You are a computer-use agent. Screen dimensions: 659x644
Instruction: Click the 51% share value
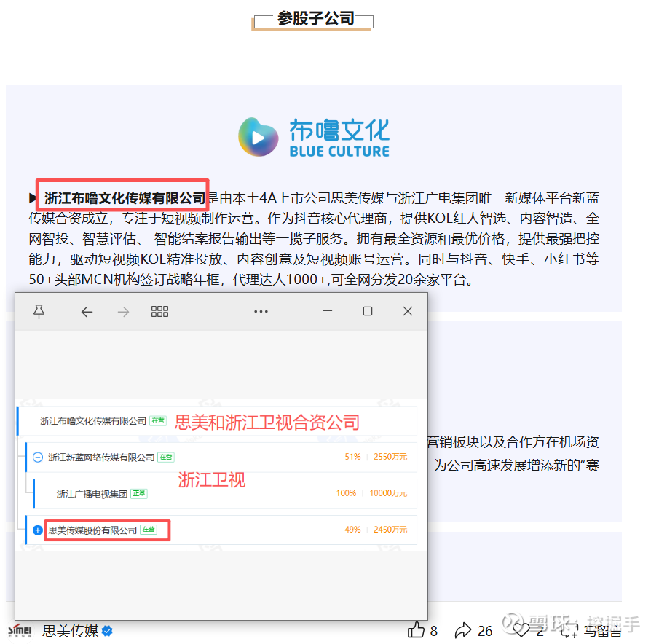tap(352, 457)
